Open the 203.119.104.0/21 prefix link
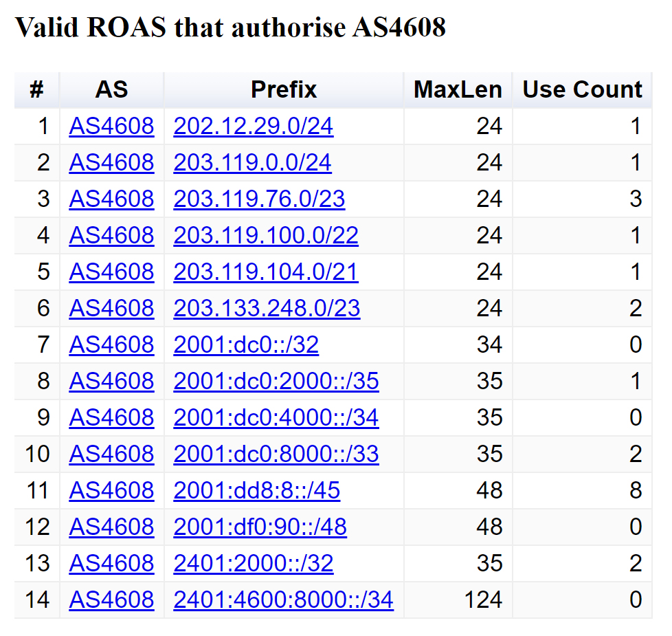The width and height of the screenshot is (672, 636). [265, 272]
